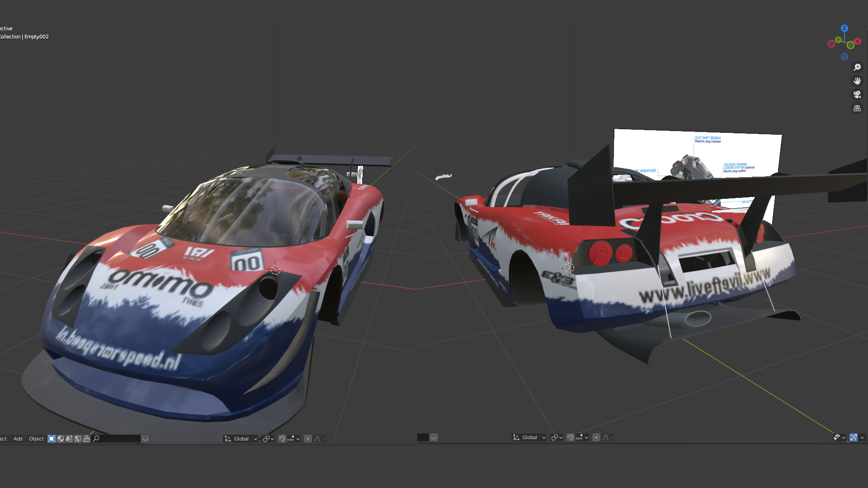Image resolution: width=868 pixels, height=488 pixels.
Task: Click the black color swatch in right header
Action: point(423,437)
